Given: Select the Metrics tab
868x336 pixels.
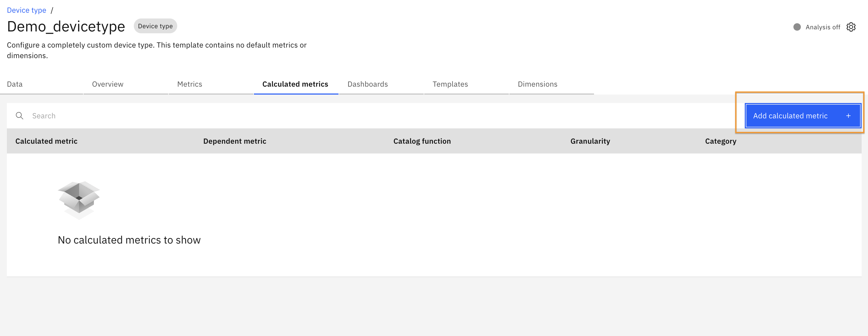Looking at the screenshot, I should pos(211,84).
